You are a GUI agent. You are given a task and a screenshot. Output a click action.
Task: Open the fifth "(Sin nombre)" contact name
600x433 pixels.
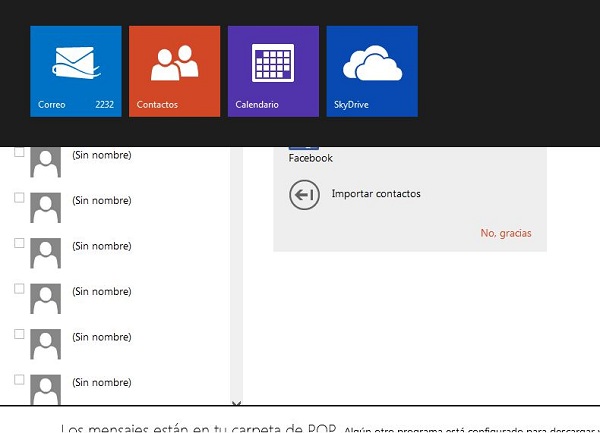click(x=101, y=336)
